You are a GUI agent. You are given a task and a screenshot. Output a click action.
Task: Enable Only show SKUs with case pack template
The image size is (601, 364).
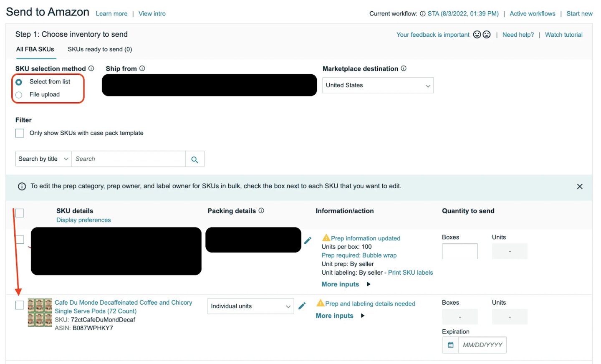19,133
